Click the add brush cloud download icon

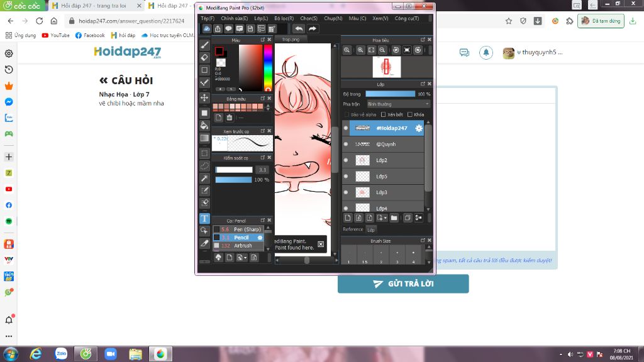pyautogui.click(x=218, y=257)
